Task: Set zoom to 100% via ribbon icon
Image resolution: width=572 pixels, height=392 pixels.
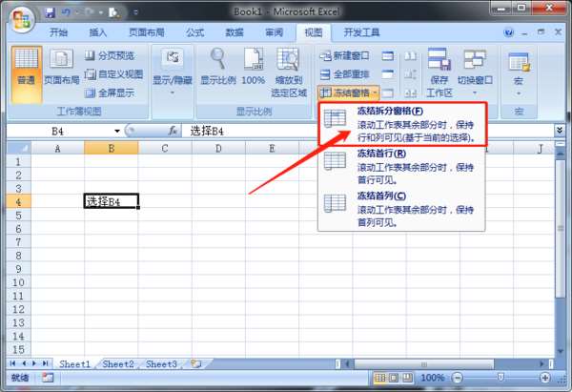Action: click(x=254, y=67)
